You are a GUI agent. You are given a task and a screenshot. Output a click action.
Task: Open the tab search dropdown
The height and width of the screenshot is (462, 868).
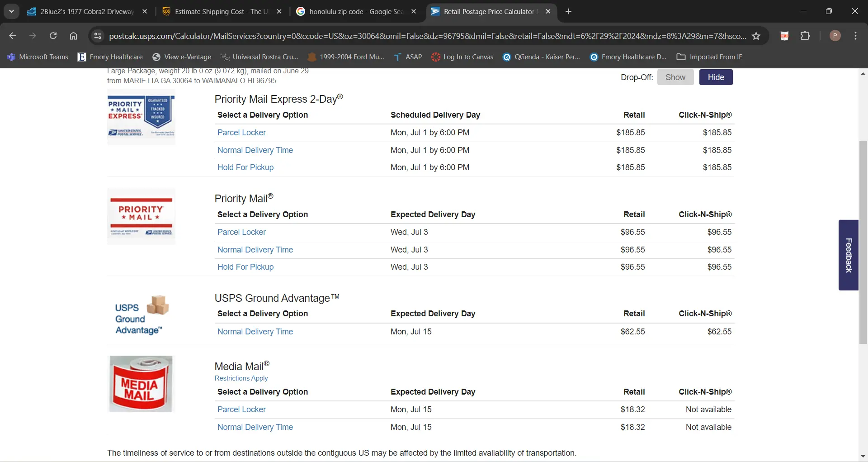tap(11, 11)
